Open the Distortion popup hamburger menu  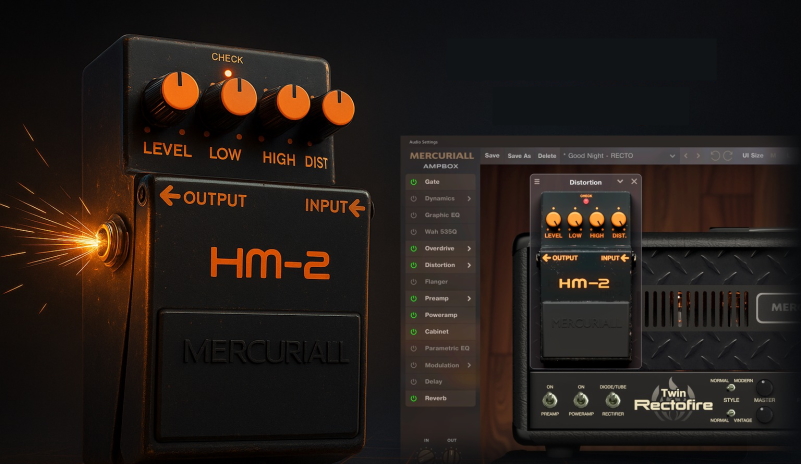coord(537,181)
